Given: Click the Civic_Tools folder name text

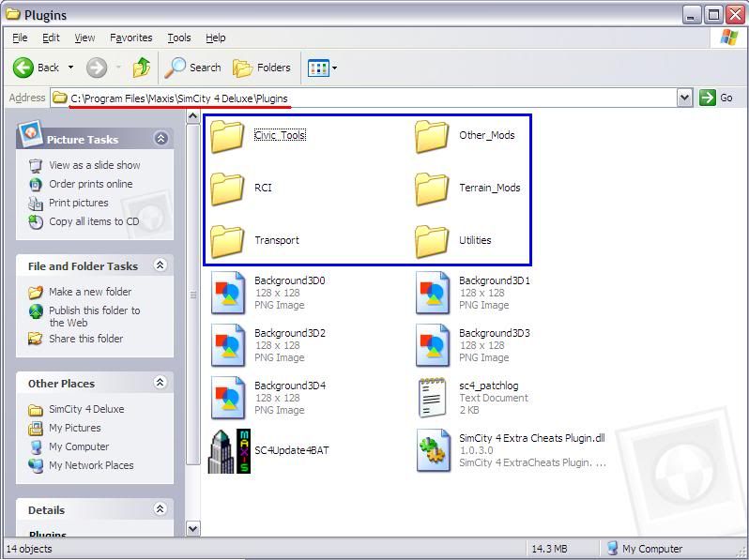Looking at the screenshot, I should tap(280, 135).
